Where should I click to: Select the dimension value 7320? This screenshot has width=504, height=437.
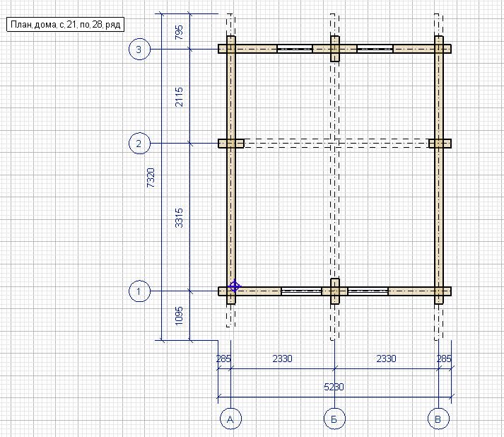tap(151, 177)
